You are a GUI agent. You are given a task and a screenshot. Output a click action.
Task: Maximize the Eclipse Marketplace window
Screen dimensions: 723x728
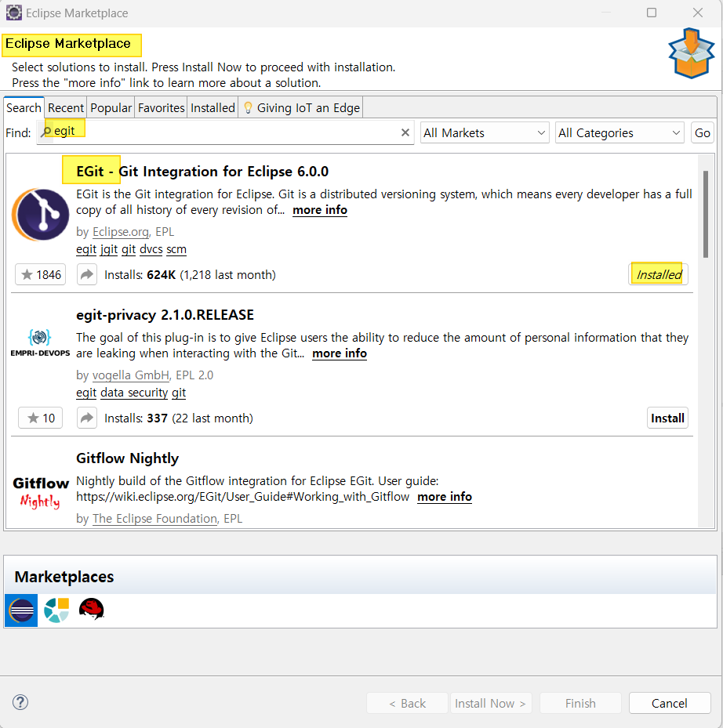(652, 13)
